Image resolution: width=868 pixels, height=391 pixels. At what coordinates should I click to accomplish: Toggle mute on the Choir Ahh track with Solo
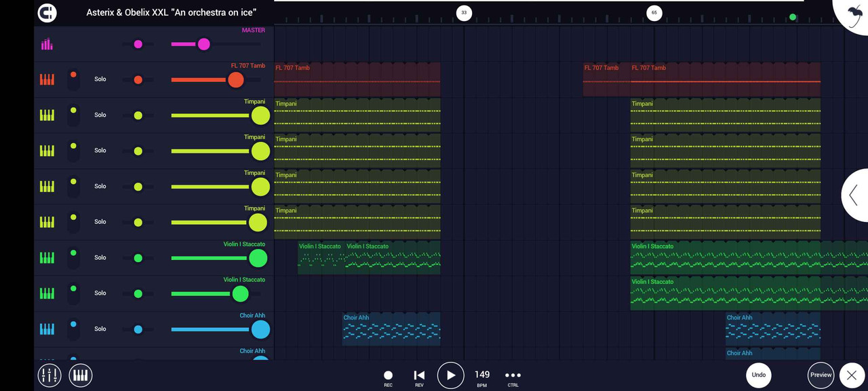[x=73, y=329]
